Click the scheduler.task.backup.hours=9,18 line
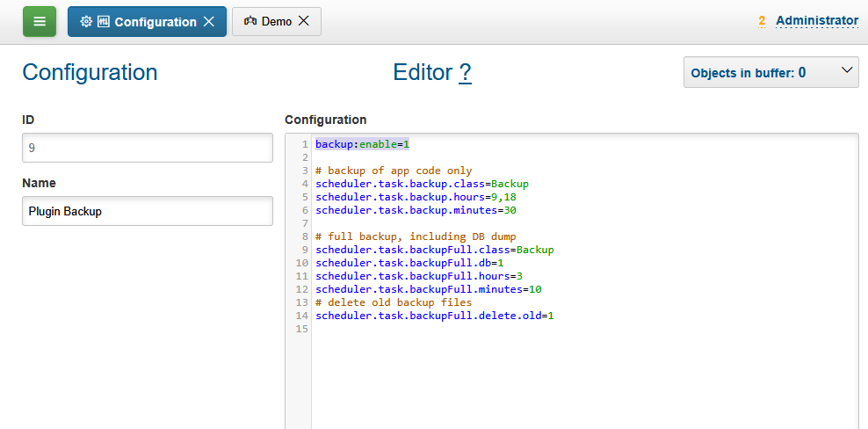868x429 pixels. coord(416,197)
